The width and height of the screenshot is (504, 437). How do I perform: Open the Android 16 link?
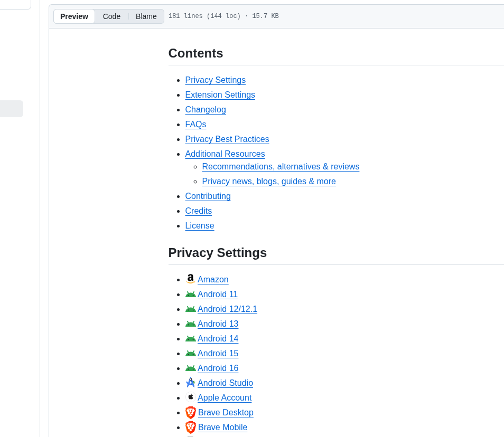pos(218,368)
